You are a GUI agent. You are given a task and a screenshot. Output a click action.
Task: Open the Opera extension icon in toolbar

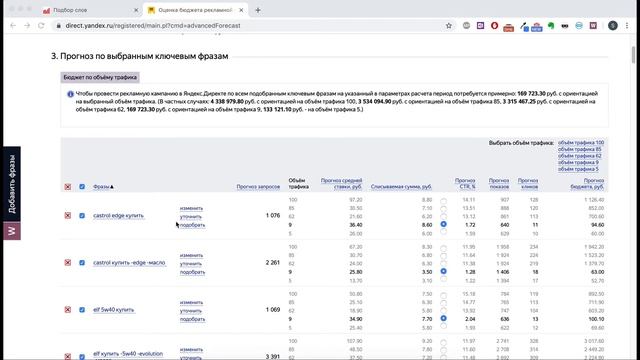click(x=494, y=25)
